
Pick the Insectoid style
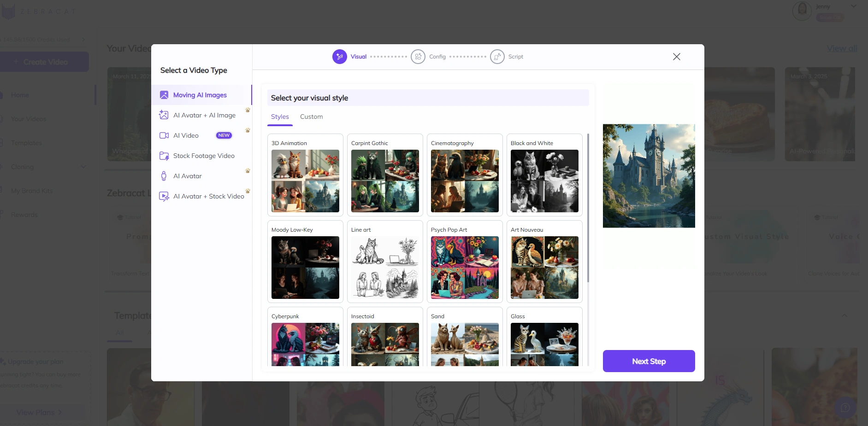pos(385,337)
